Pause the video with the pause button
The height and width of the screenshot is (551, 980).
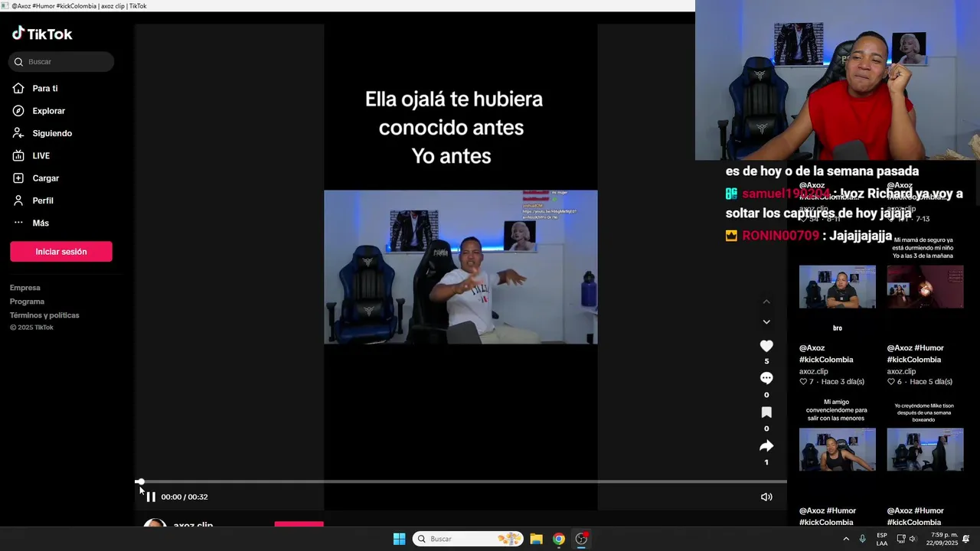[151, 497]
